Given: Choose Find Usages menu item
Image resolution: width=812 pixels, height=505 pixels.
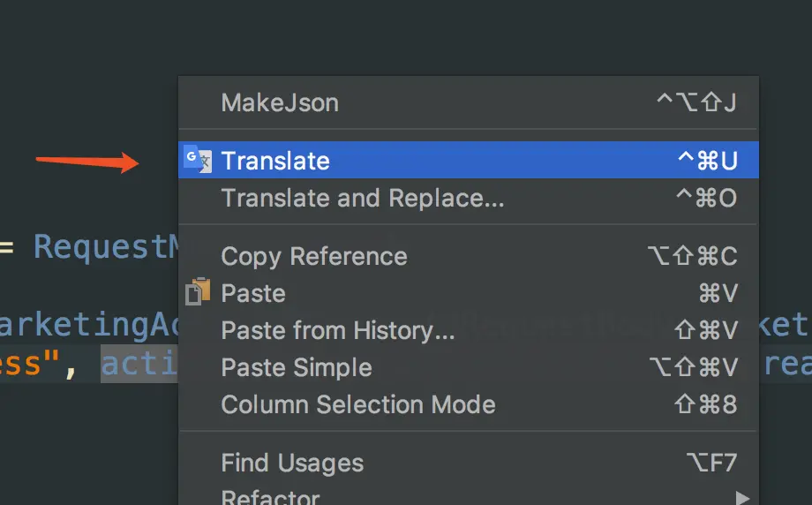Looking at the screenshot, I should 291,463.
